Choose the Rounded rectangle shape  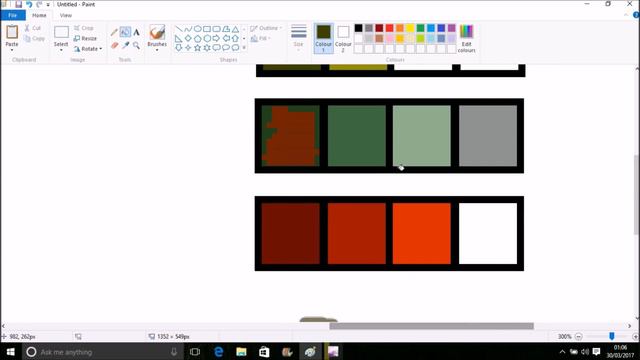click(x=216, y=29)
